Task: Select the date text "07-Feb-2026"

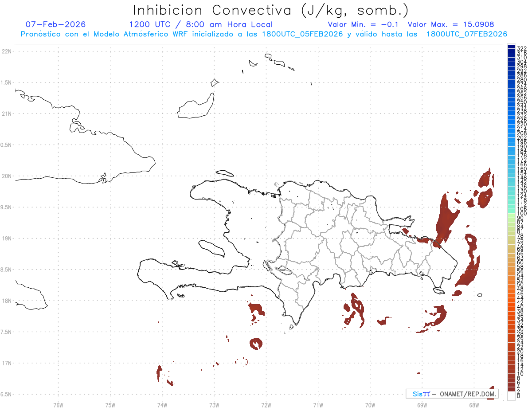Action: pos(56,25)
